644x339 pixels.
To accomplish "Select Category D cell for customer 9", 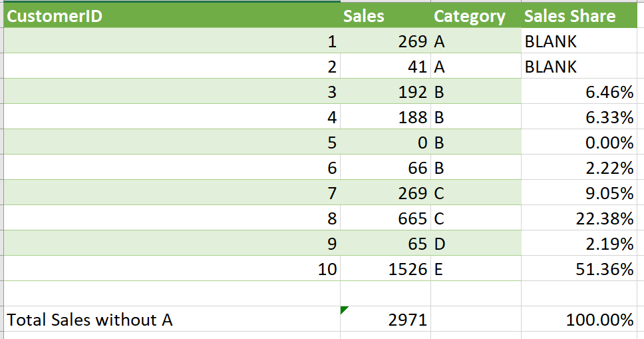I will pos(476,244).
